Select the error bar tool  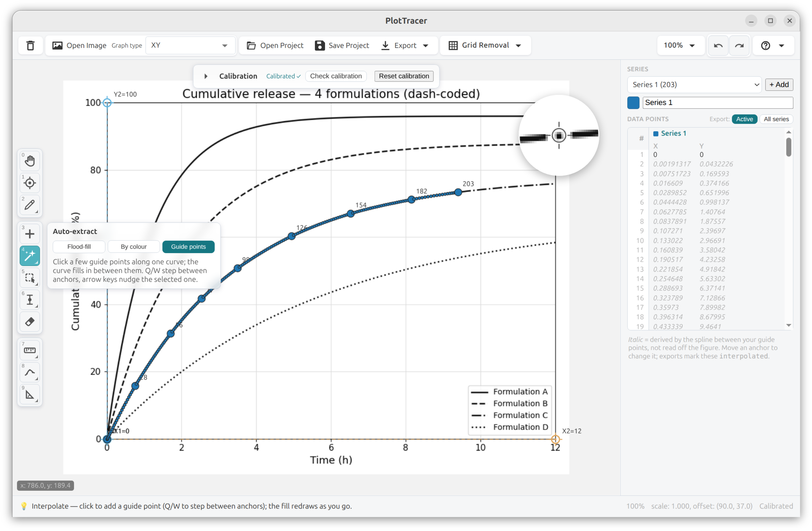pos(30,300)
